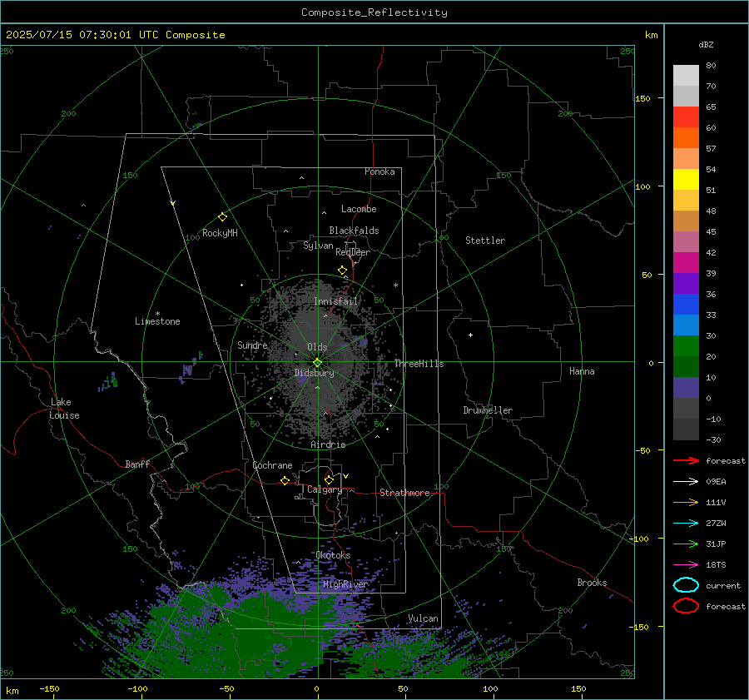This screenshot has height=700, width=749.
Task: Click the Composite_Reflectivity title
Action: (x=374, y=12)
